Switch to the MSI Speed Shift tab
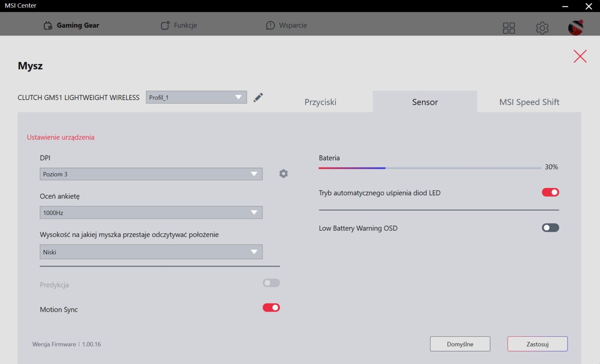This screenshot has width=600, height=364. tap(529, 102)
